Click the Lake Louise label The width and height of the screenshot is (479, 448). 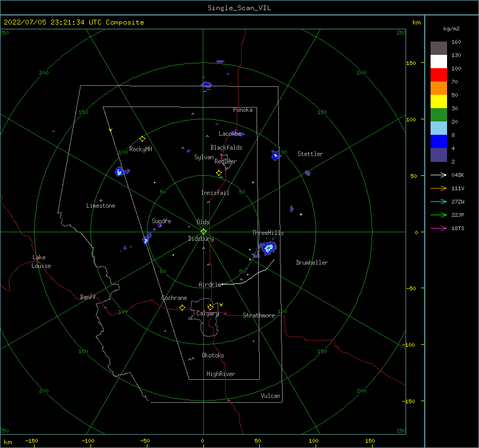(x=41, y=262)
